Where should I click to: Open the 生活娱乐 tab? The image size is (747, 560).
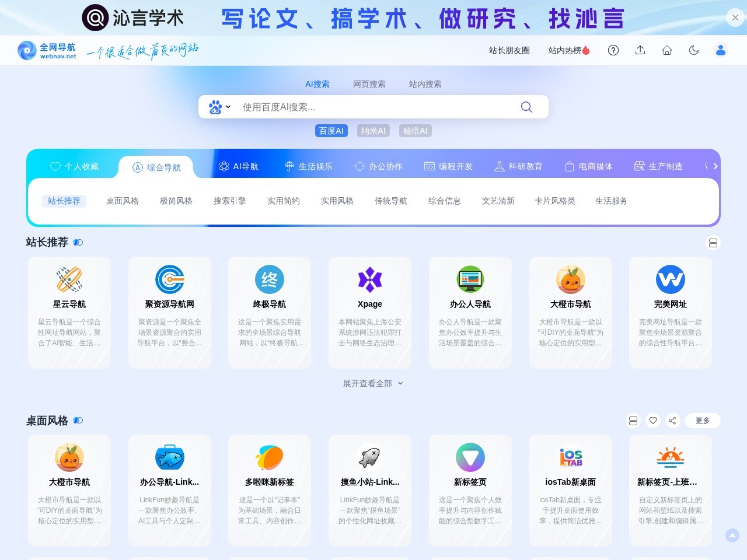309,166
